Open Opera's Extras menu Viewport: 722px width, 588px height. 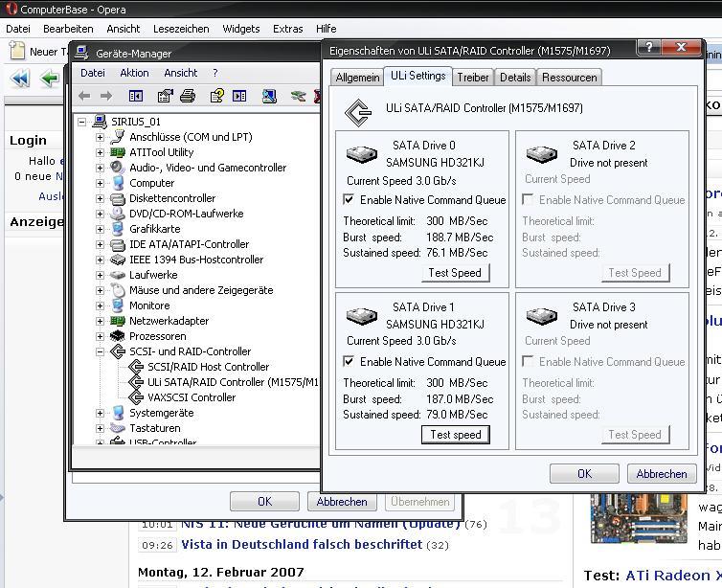point(288,29)
